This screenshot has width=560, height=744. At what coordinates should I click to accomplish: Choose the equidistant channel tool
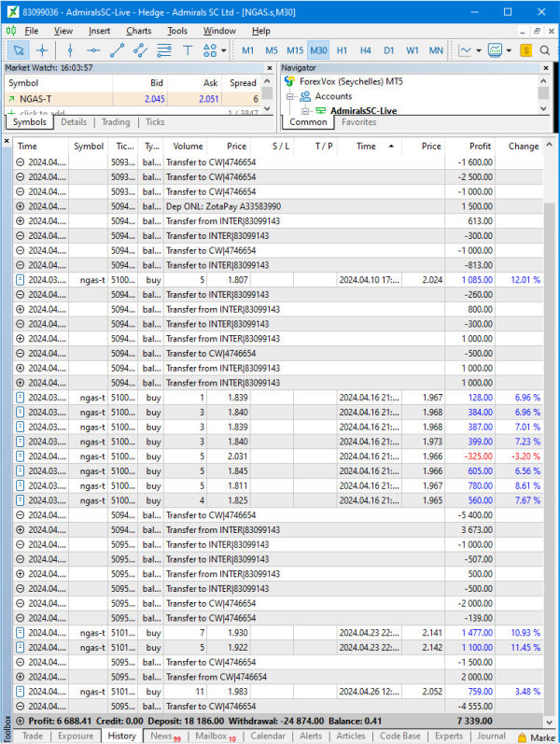pyautogui.click(x=140, y=50)
